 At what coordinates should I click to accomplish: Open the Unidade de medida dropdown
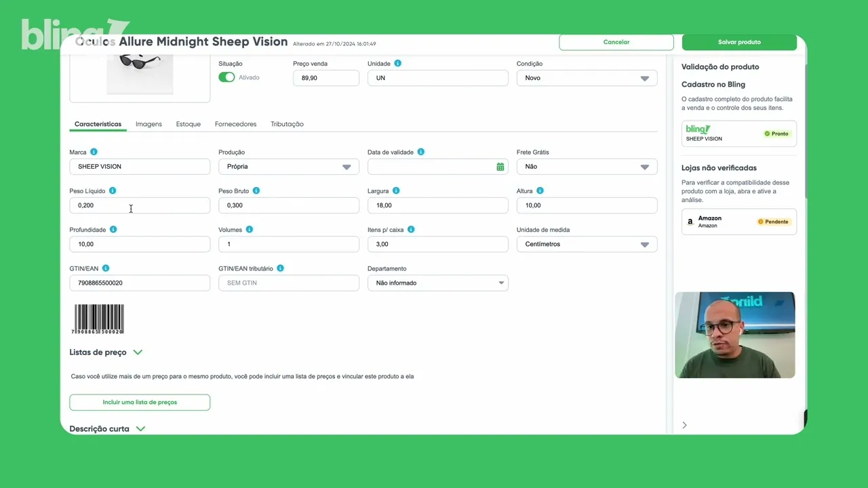pyautogui.click(x=587, y=244)
